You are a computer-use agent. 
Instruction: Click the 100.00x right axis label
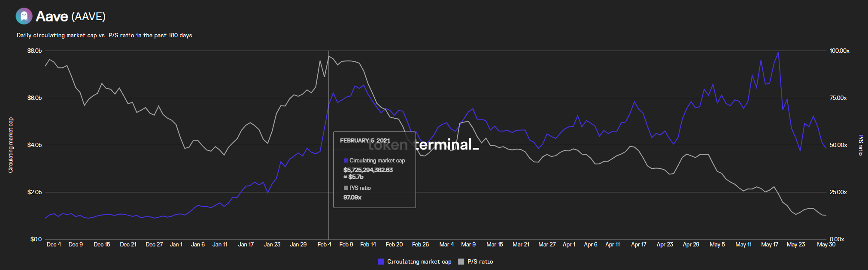pos(839,51)
